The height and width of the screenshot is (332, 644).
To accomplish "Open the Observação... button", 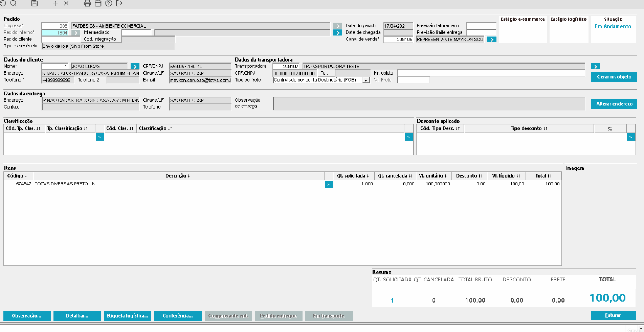I will click(27, 316).
